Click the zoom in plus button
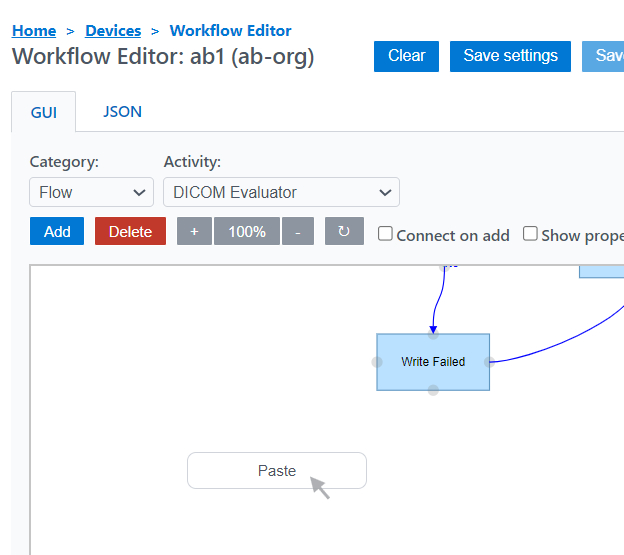Viewport: 624px width, 555px height. [x=194, y=231]
